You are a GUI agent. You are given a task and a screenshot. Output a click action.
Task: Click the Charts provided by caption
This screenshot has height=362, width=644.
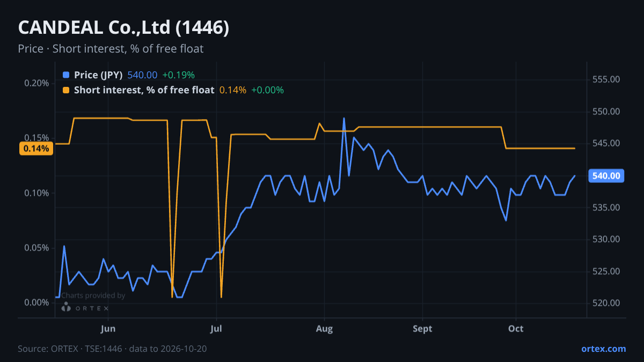coord(93,295)
